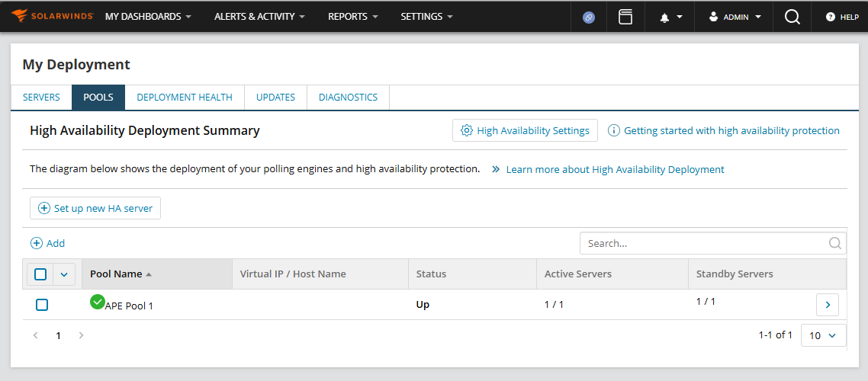Tick the select-all checkbox in table header
This screenshot has width=868, height=381.
point(41,274)
